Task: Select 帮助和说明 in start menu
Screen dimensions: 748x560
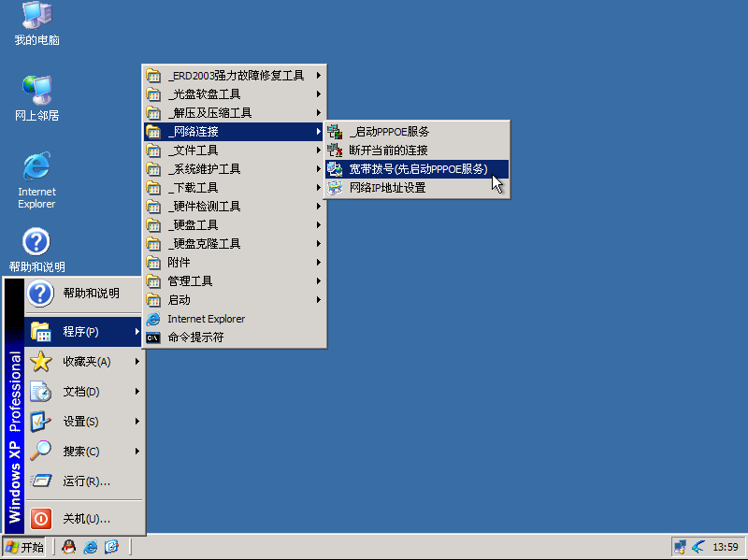Action: click(x=84, y=294)
